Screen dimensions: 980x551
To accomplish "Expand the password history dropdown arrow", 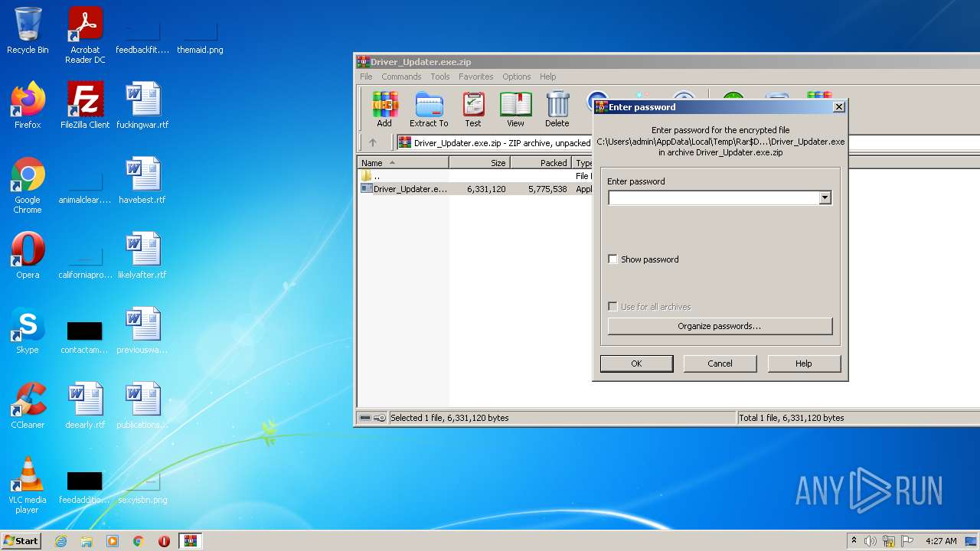I will click(825, 197).
